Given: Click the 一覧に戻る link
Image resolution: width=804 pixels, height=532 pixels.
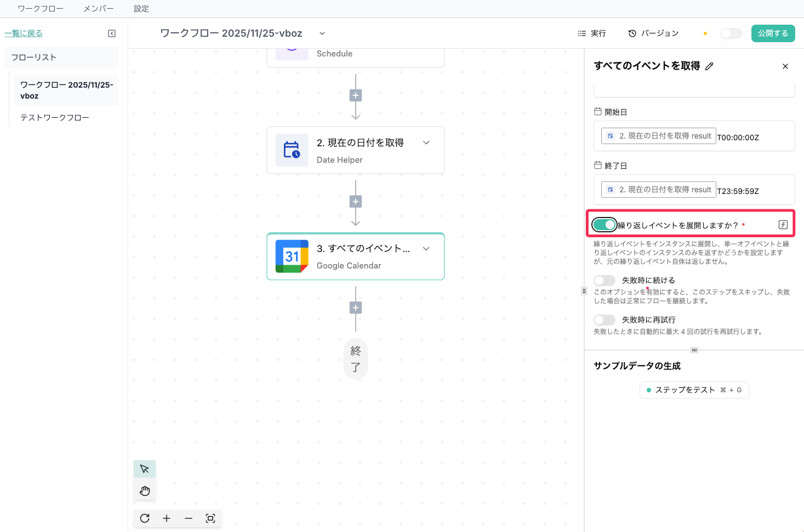Looking at the screenshot, I should pyautogui.click(x=24, y=33).
